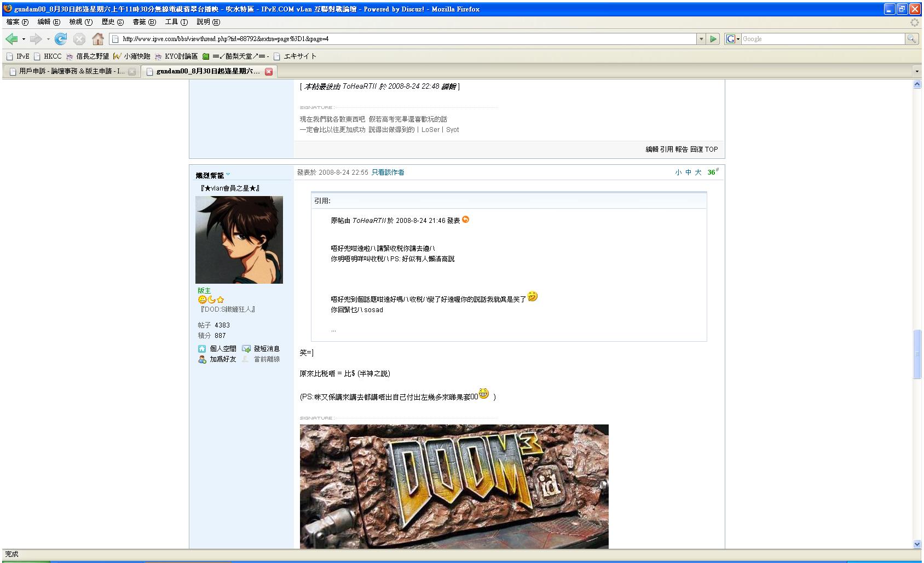Screen dimensions: 924x563
Task: Open the 檔案 menu
Action: [x=17, y=22]
